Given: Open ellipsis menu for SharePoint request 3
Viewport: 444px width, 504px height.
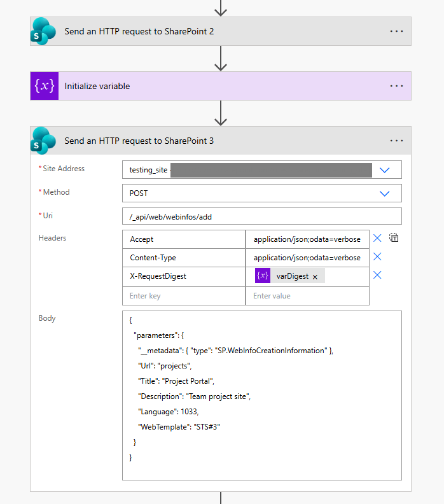Looking at the screenshot, I should (396, 141).
